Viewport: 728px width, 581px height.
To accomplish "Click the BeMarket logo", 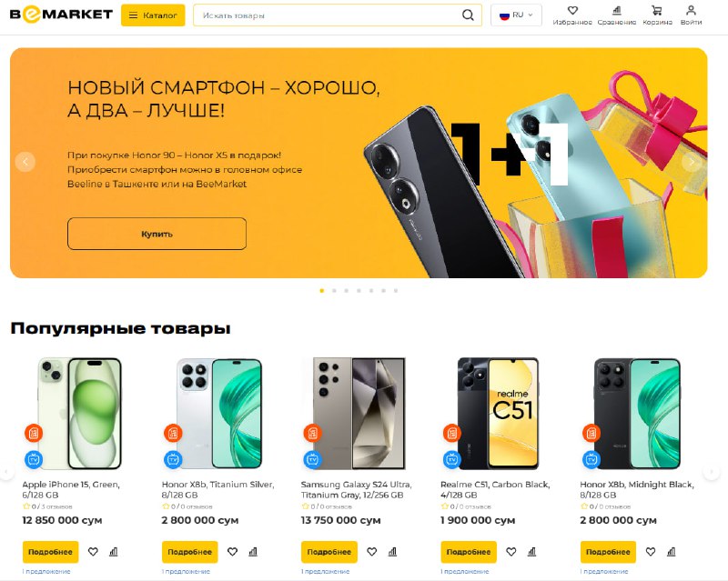I will [x=61, y=15].
